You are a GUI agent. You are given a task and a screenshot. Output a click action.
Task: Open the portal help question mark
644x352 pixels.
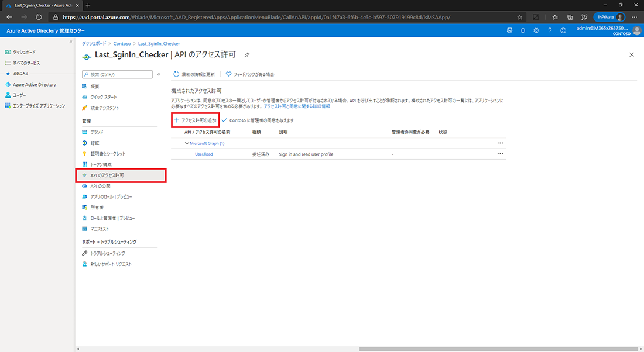pyautogui.click(x=550, y=30)
